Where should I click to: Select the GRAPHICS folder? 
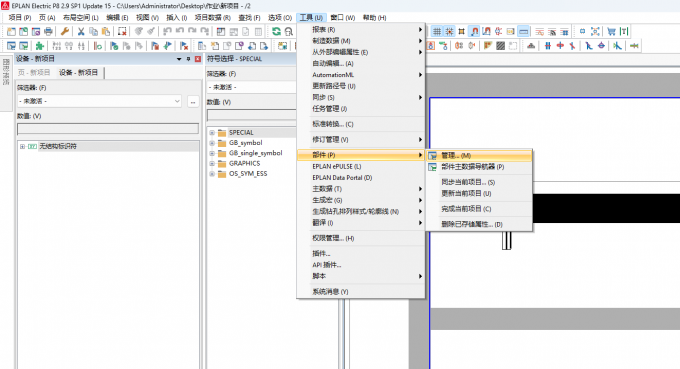pyautogui.click(x=245, y=163)
